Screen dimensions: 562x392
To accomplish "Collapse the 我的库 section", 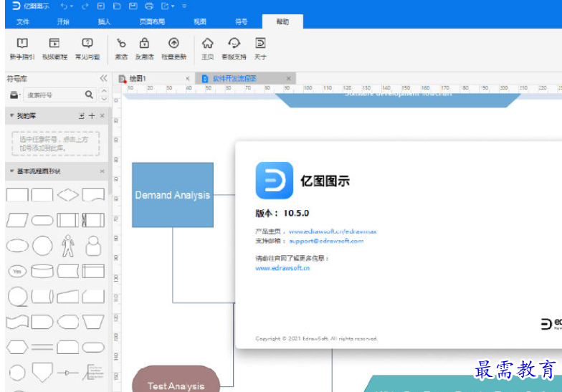I will (x=11, y=115).
